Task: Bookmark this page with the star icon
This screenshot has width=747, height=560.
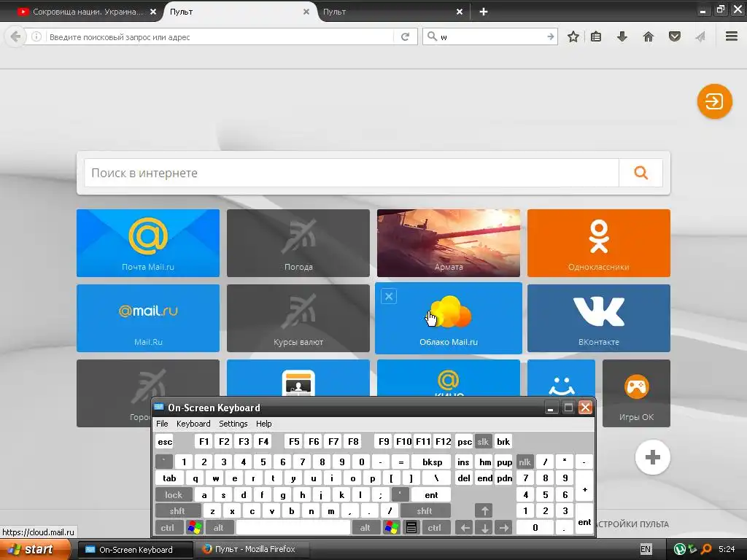Action: tap(573, 36)
